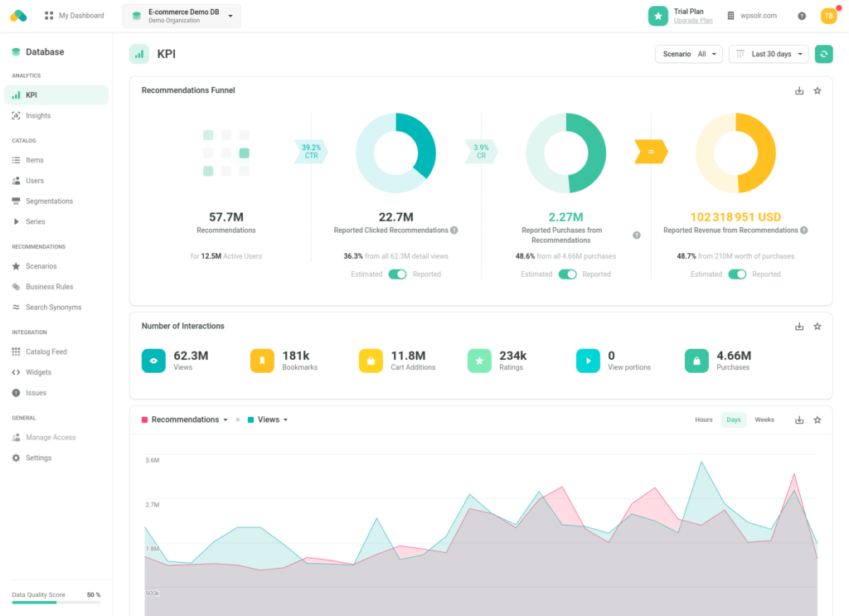Click My Dashboard text link

click(x=81, y=16)
